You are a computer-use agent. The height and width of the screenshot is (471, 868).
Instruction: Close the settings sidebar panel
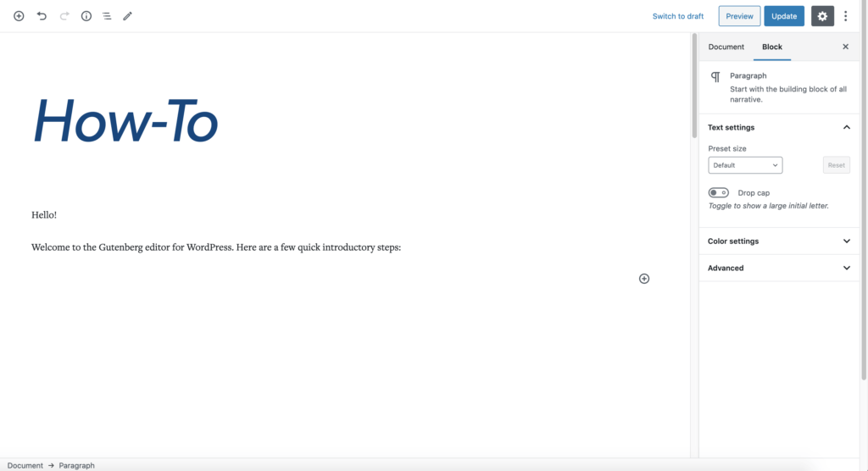[x=845, y=47]
